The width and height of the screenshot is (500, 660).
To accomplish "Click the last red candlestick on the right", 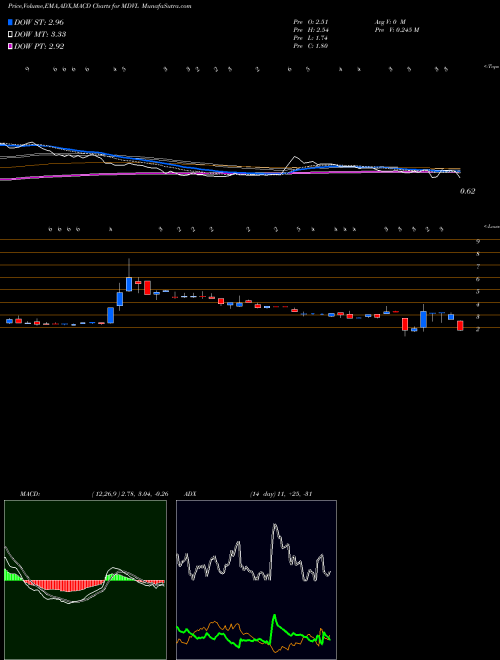I will tap(460, 325).
